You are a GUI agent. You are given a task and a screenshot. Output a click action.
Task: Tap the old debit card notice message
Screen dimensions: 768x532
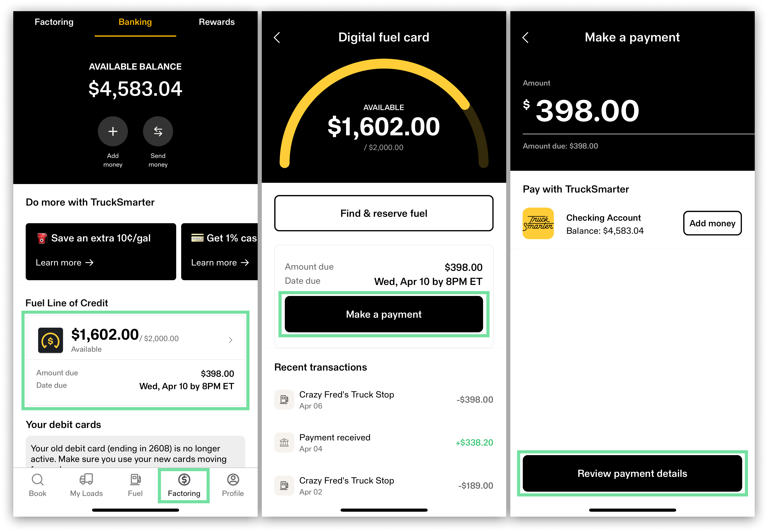(135, 452)
